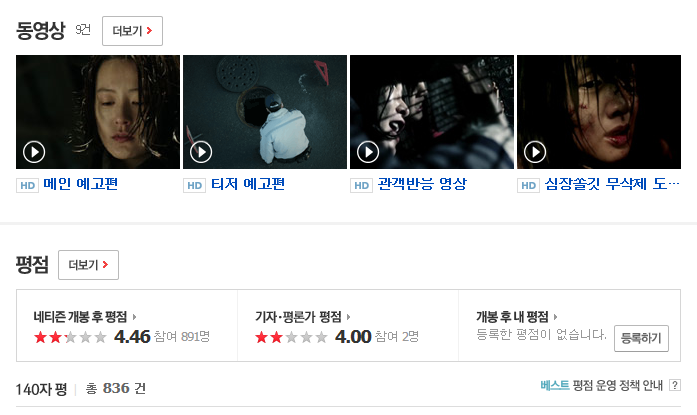Play the 심장쫄깃 무삭제 video
This screenshot has width=697, height=415.
[535, 152]
